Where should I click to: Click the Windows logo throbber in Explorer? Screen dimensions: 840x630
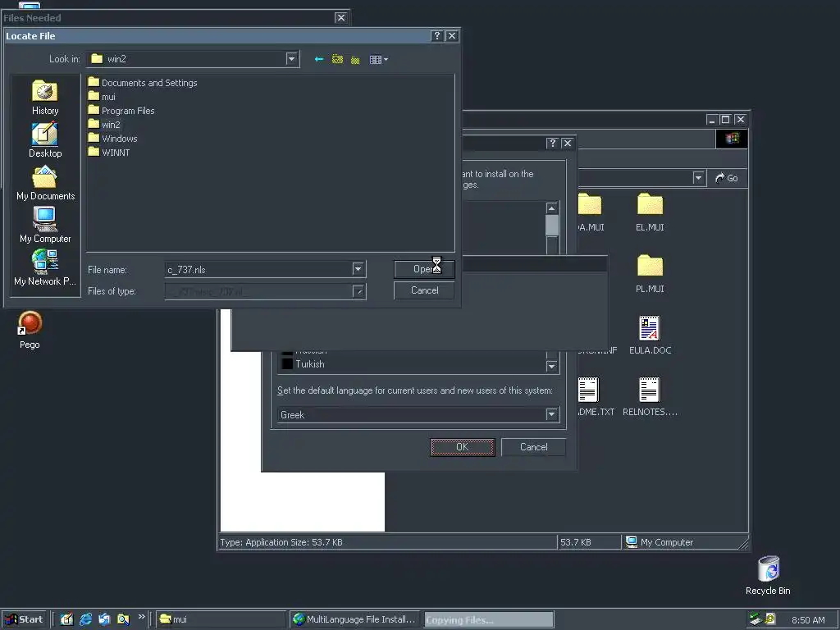pyautogui.click(x=732, y=139)
